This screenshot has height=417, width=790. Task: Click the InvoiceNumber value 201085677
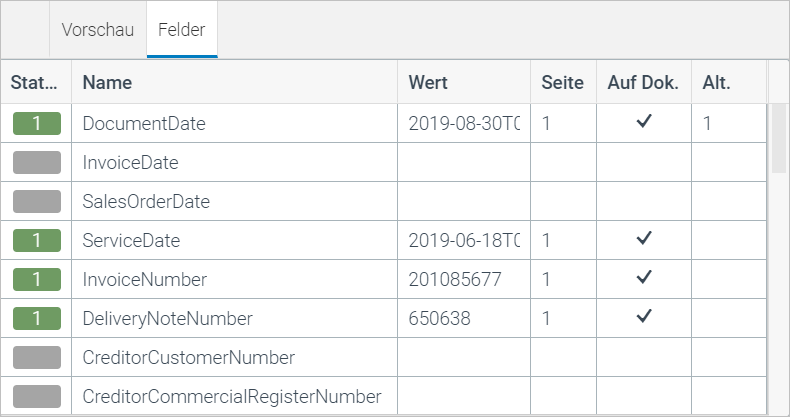[455, 279]
